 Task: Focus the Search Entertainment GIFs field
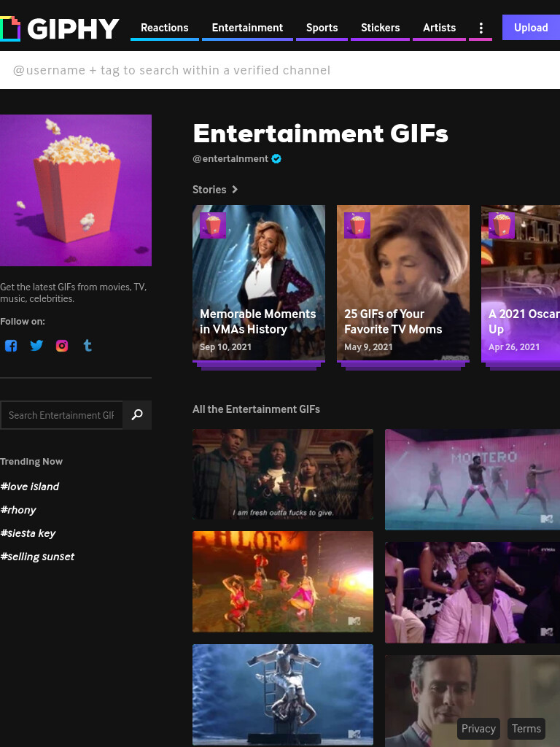tap(61, 415)
